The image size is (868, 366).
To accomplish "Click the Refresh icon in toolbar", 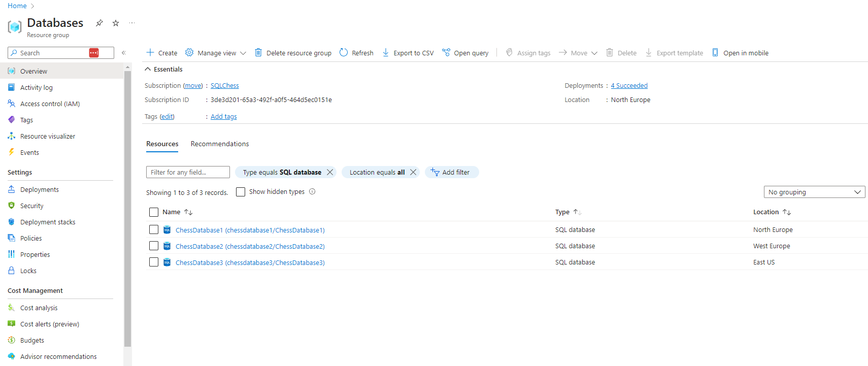I will click(344, 53).
